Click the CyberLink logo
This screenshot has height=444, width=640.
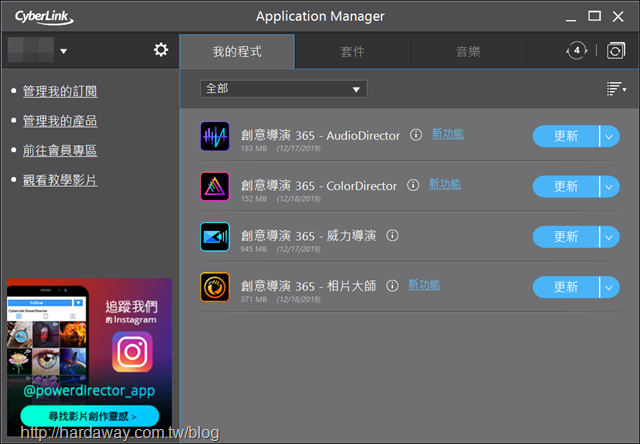coord(44,17)
